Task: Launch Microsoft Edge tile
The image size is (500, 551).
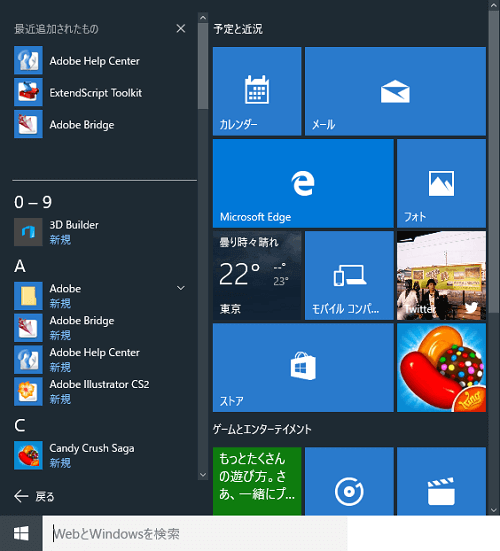Action: 303,183
